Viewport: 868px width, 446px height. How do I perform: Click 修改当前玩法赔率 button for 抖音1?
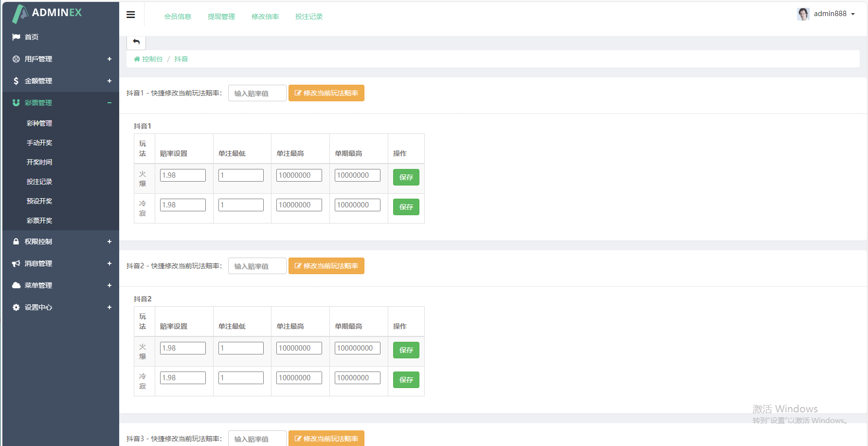click(x=326, y=93)
